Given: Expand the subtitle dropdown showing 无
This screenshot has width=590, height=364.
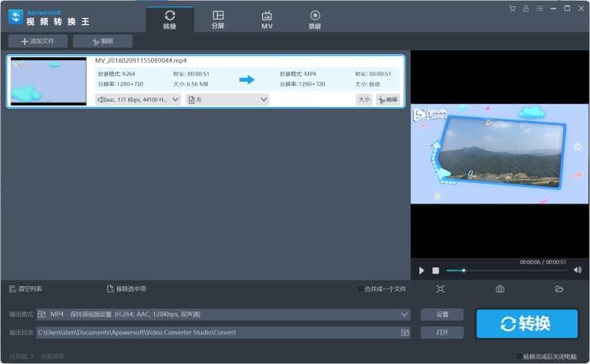Looking at the screenshot, I should tap(227, 100).
